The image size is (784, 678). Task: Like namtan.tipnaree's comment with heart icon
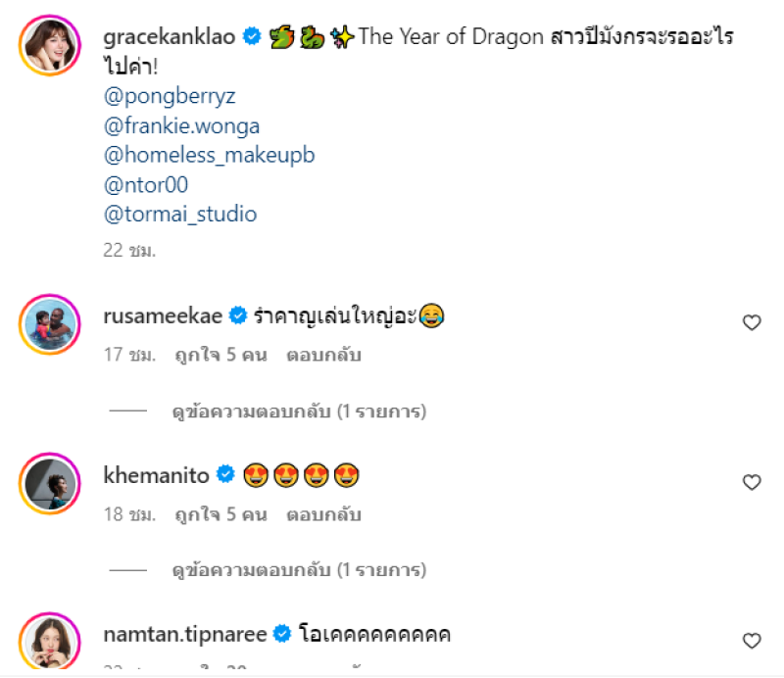click(x=752, y=641)
